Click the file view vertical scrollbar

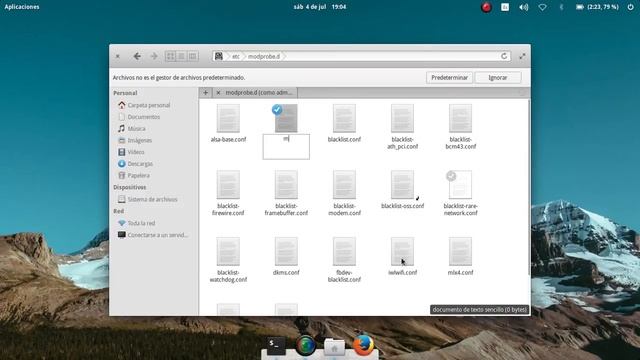click(529, 188)
